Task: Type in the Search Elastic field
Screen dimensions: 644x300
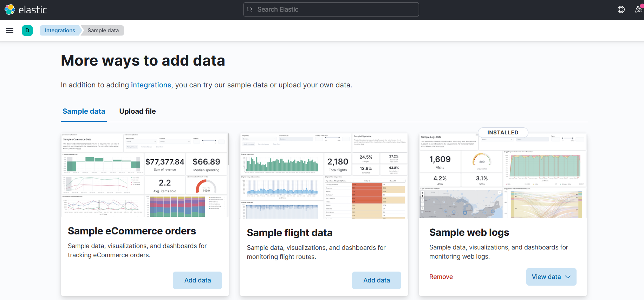Action: click(334, 9)
